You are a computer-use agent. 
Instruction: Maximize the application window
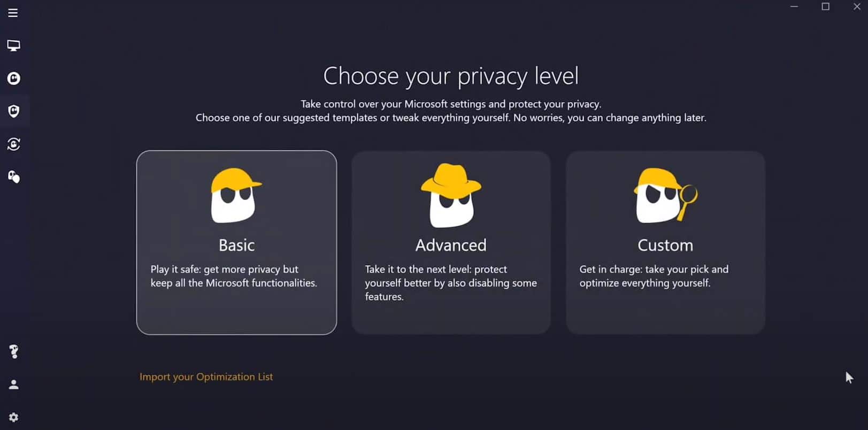point(825,6)
